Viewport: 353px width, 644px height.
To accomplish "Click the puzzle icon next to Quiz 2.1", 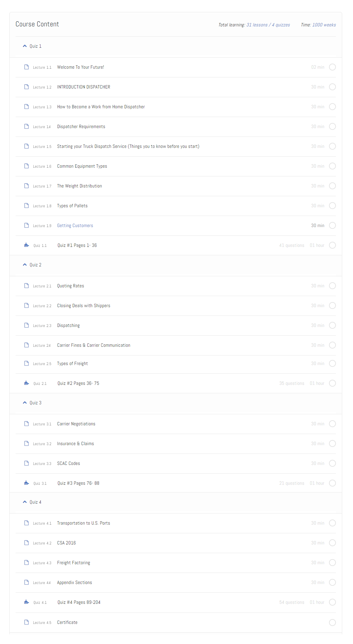I will (26, 383).
